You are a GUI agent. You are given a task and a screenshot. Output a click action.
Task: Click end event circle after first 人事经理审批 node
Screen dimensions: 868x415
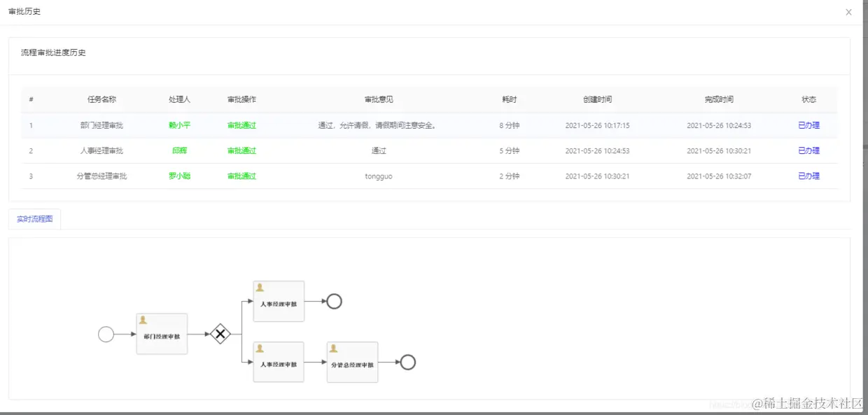point(334,302)
